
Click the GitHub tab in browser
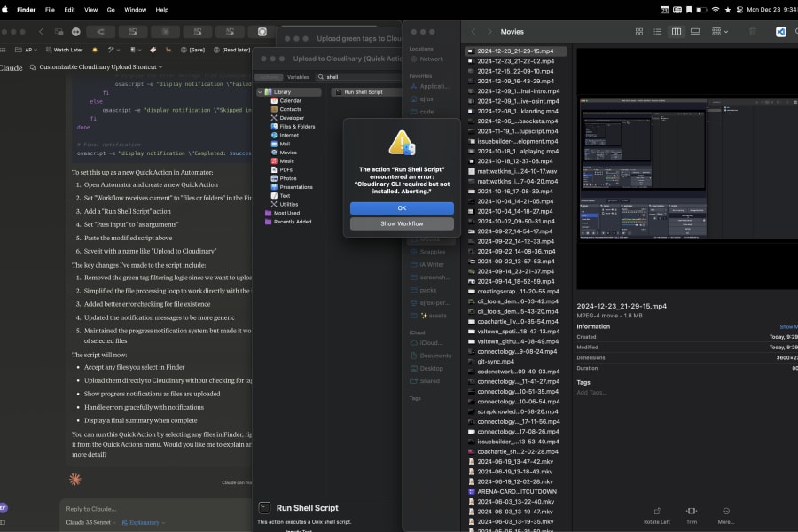pyautogui.click(x=262, y=32)
